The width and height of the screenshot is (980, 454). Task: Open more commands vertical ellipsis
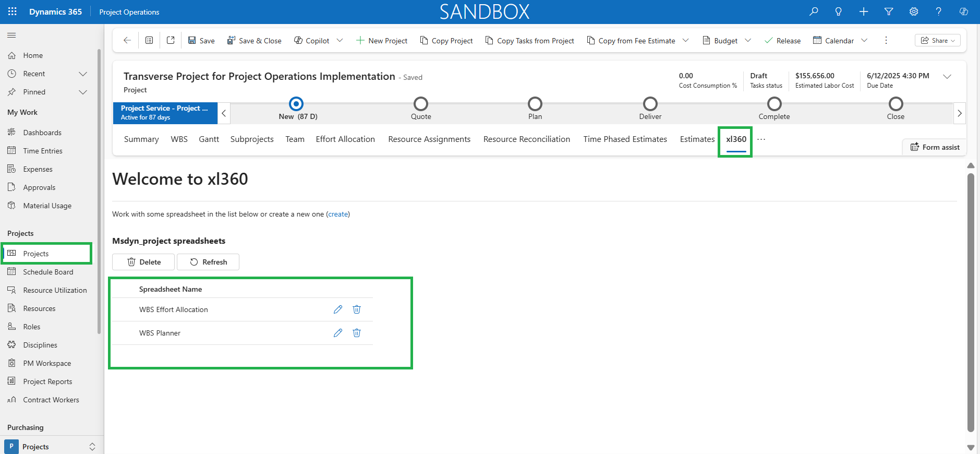[886, 40]
